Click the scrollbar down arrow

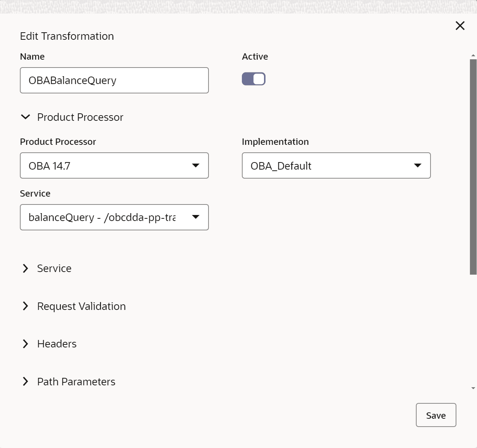pos(473,388)
